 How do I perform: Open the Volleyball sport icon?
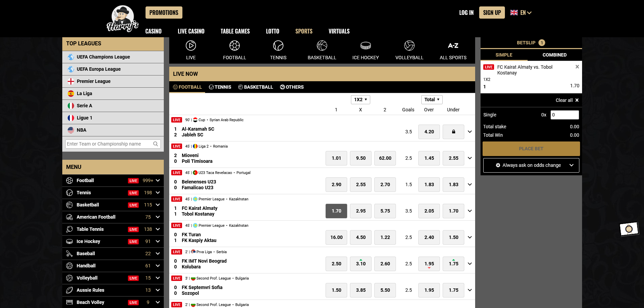[409, 46]
